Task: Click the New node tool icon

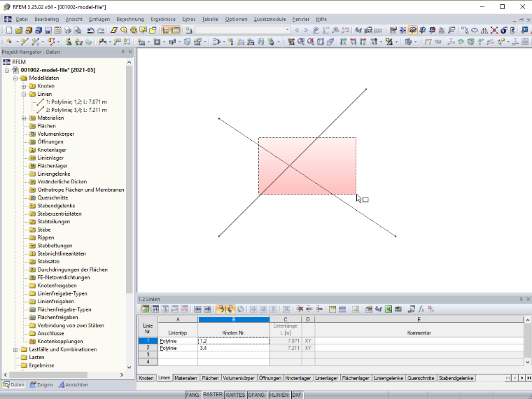Action: pyautogui.click(x=9, y=42)
